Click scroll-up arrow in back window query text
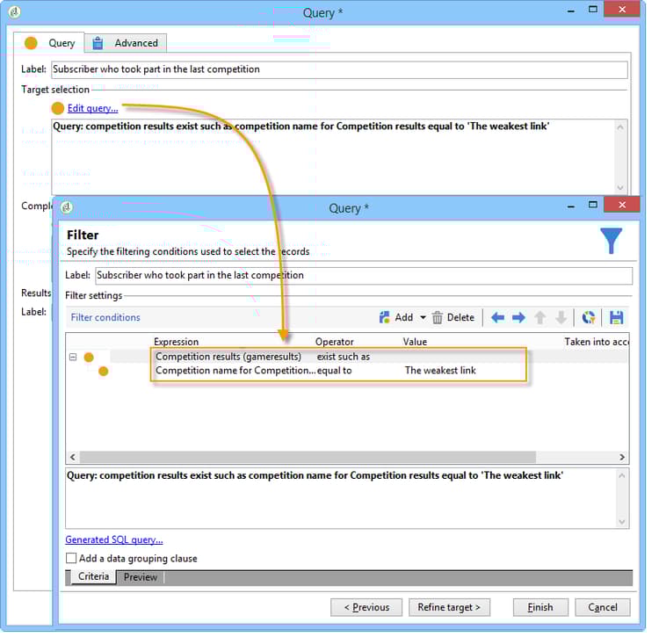Image resolution: width=659 pixels, height=644 pixels. click(620, 127)
